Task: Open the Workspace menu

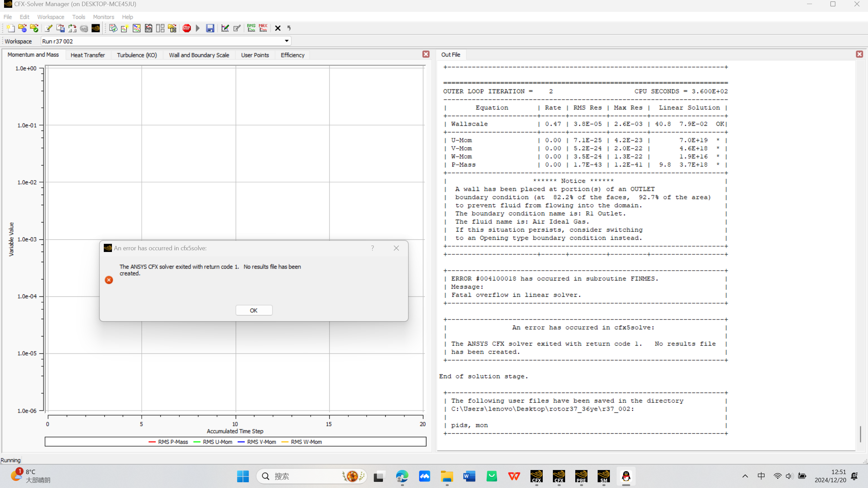Action: [x=51, y=17]
